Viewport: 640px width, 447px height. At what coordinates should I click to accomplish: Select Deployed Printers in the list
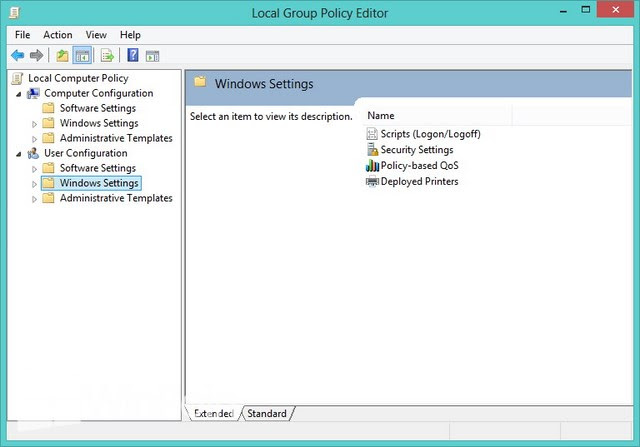click(x=420, y=181)
